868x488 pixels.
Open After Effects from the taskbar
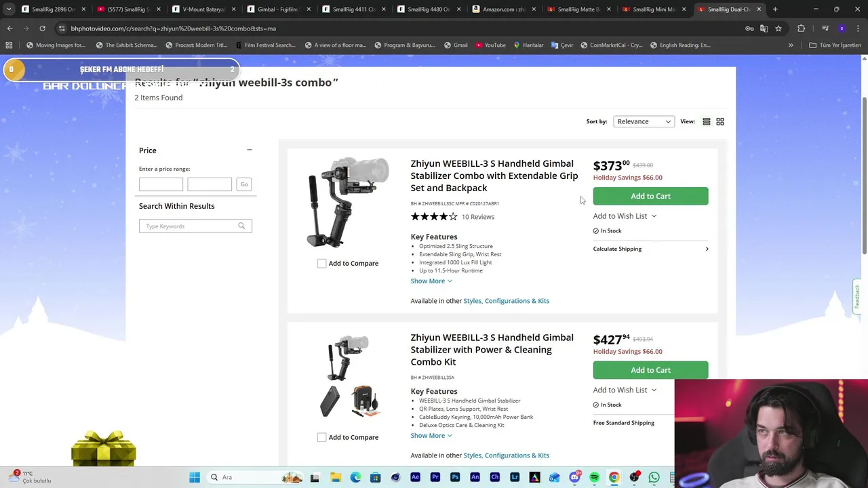415,477
